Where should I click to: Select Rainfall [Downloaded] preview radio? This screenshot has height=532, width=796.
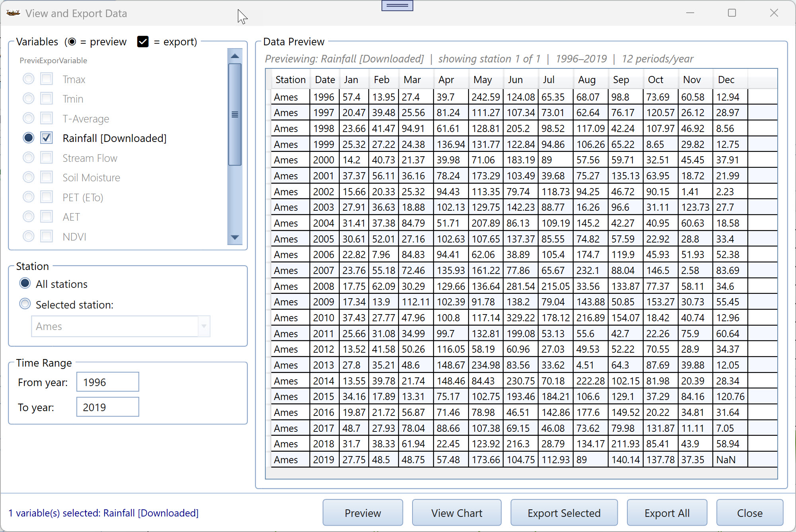tap(28, 138)
